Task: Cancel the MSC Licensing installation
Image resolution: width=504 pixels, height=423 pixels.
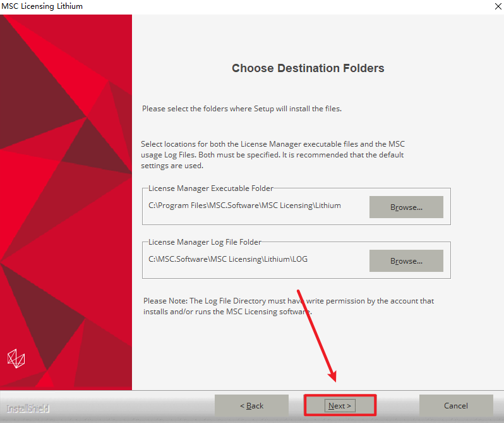Action: (x=456, y=405)
